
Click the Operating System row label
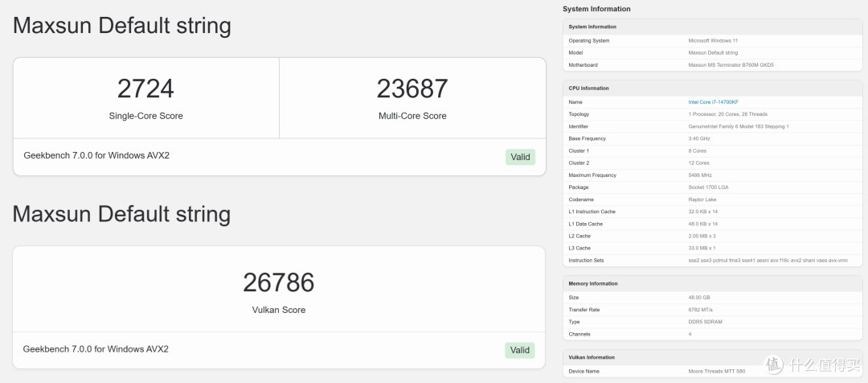[x=589, y=40]
